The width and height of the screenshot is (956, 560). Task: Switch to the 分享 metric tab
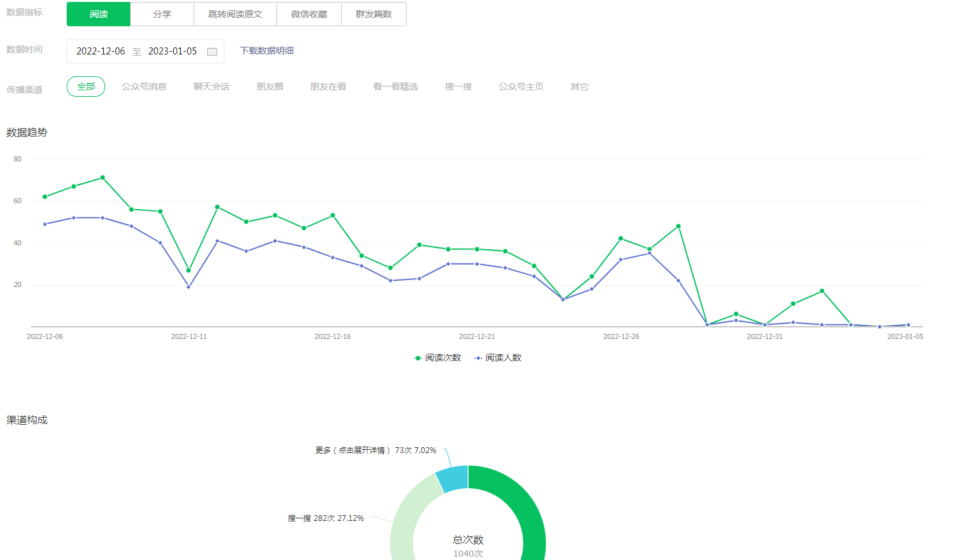coord(162,14)
